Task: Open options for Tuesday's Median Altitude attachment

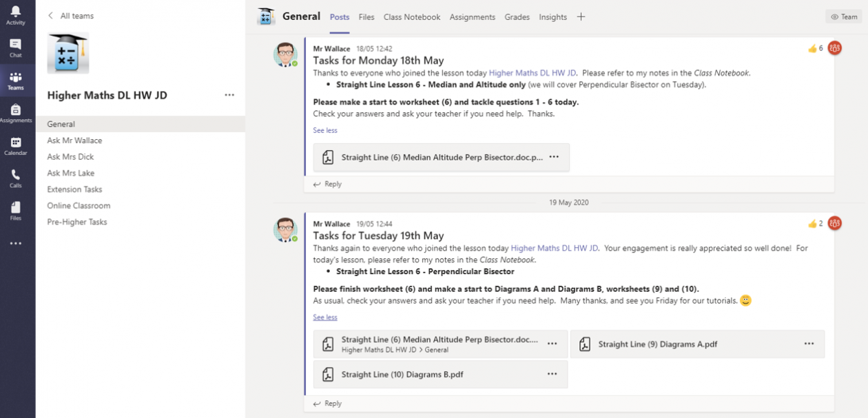Action: (552, 344)
